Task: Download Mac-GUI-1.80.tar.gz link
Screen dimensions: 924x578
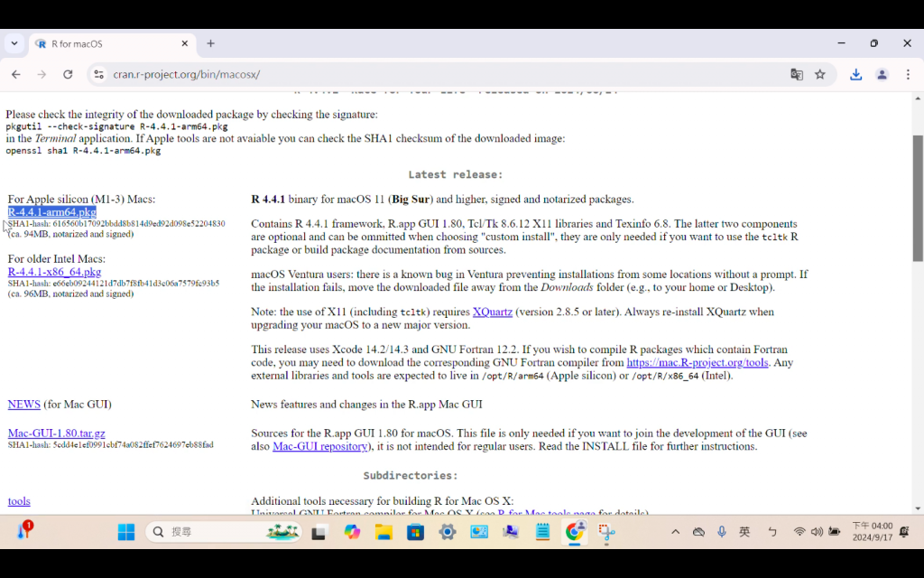Action: pyautogui.click(x=56, y=433)
